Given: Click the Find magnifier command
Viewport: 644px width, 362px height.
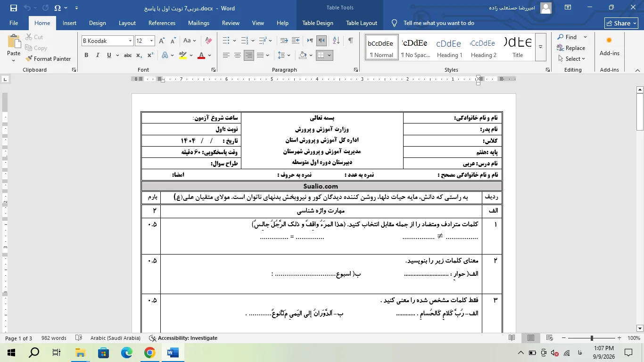Looking at the screenshot, I should coord(567,37).
